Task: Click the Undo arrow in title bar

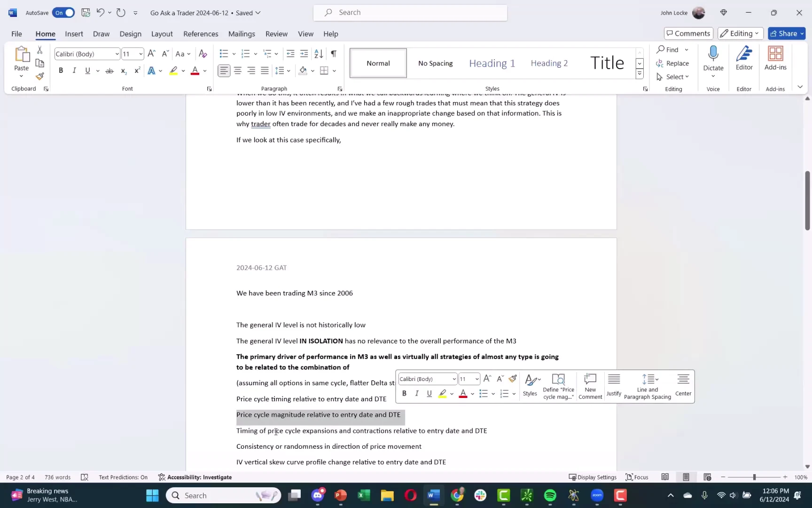Action: pyautogui.click(x=100, y=13)
